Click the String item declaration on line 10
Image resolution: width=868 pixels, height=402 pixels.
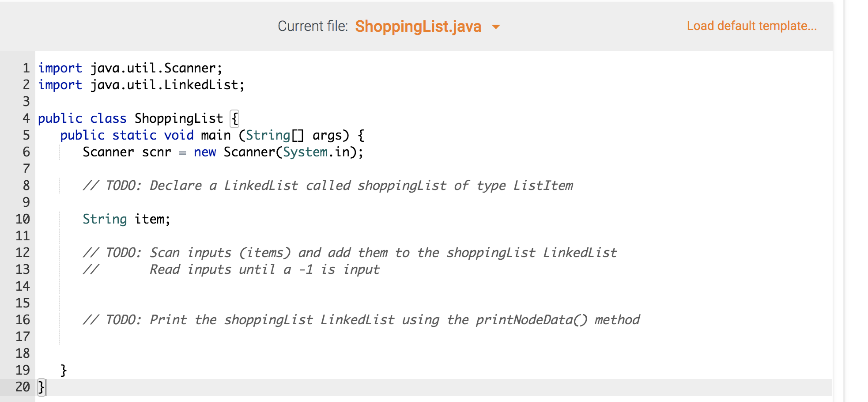[x=126, y=219]
